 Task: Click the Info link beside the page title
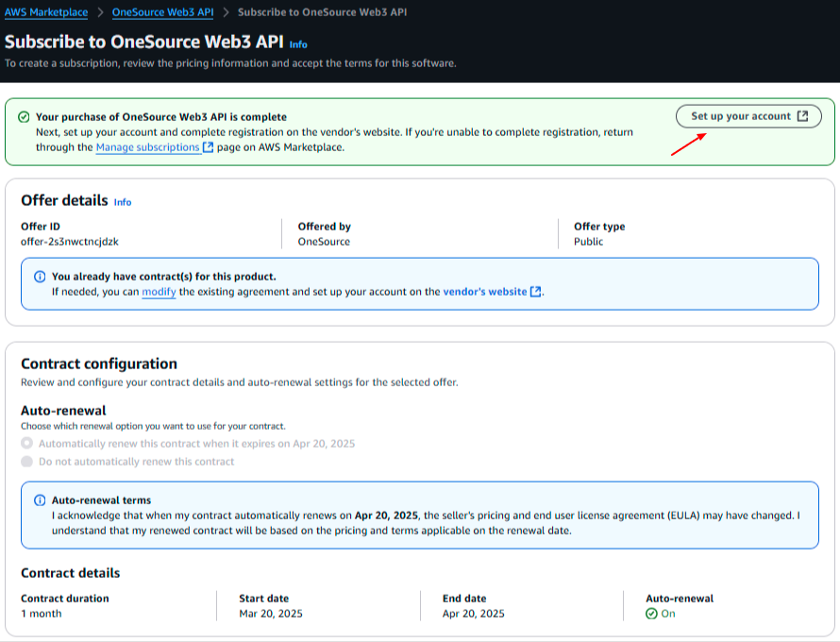click(298, 44)
